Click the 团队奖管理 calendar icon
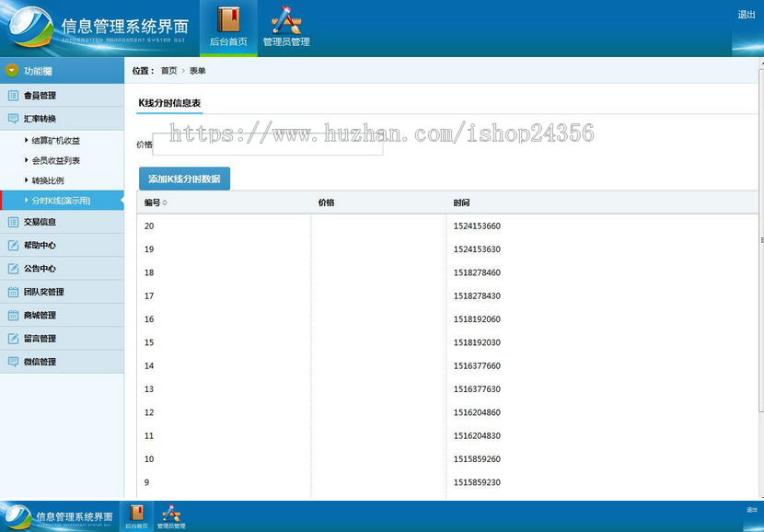Viewport: 764px width, 532px height. pyautogui.click(x=13, y=292)
